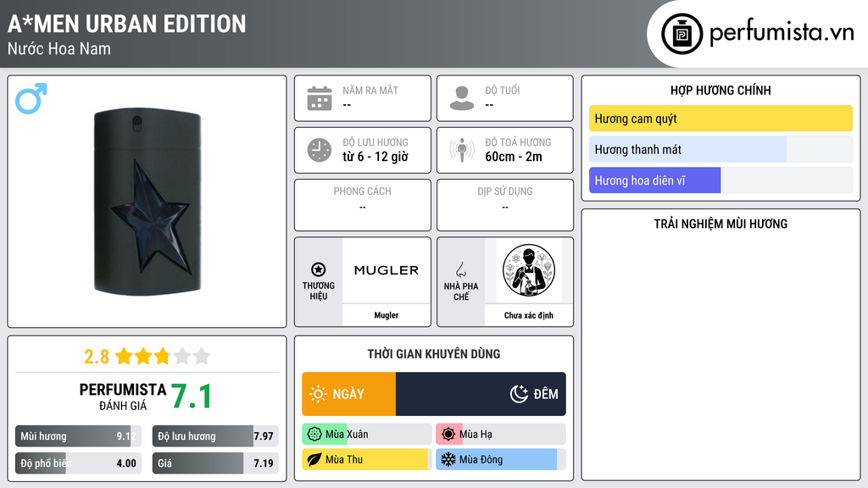Click the từ 6 - 12 giờ value
Viewport: 868px width, 488px height.
coord(376,157)
